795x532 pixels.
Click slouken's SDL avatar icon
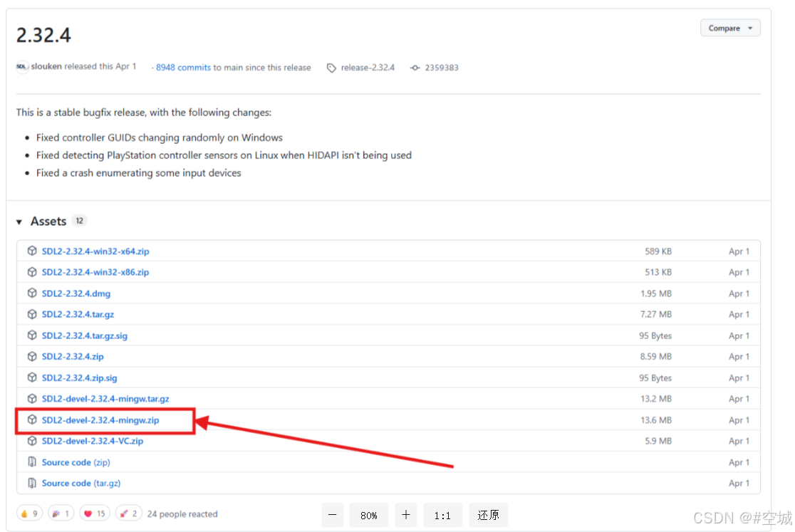point(22,67)
